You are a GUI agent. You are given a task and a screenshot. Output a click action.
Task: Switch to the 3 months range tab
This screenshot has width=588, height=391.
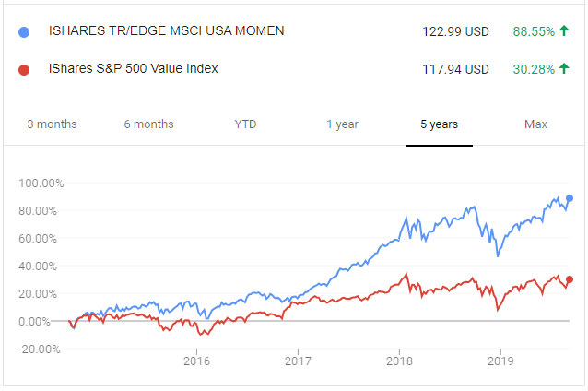point(52,124)
